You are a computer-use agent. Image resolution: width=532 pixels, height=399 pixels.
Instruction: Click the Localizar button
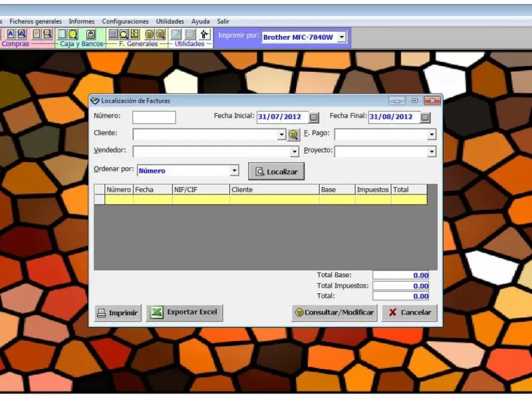click(276, 172)
